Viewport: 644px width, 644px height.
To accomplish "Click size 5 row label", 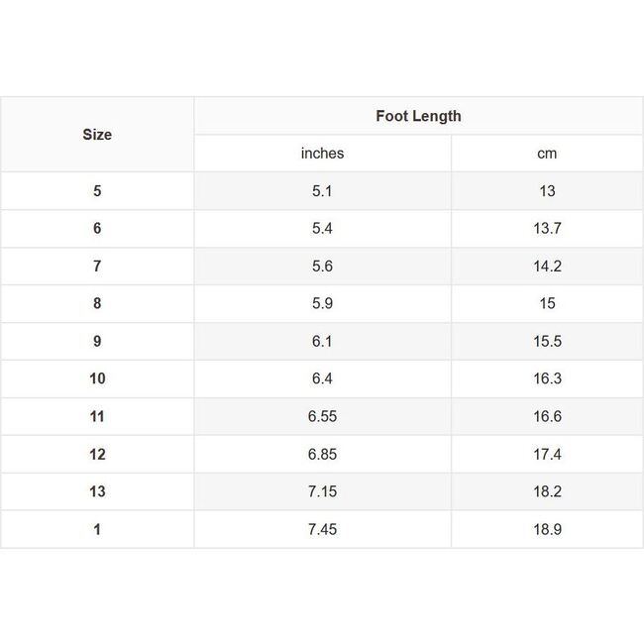I will [x=97, y=191].
